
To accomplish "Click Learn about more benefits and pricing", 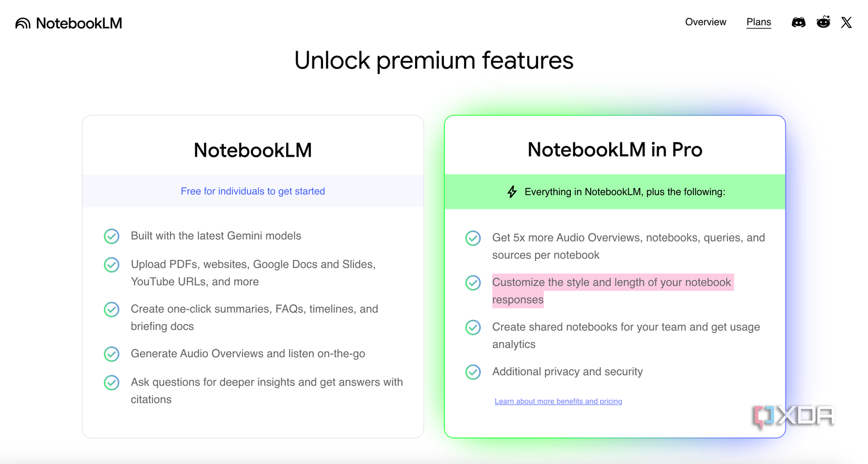I will (x=558, y=401).
